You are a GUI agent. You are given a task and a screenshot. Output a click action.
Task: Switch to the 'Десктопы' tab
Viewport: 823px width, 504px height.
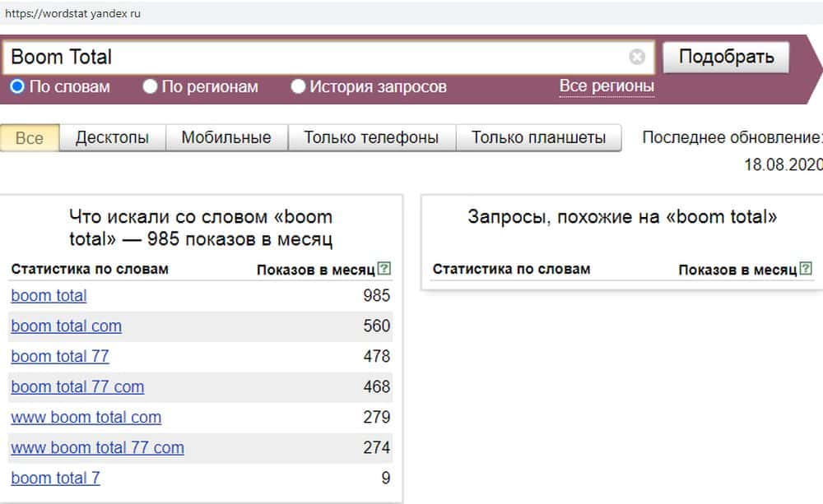112,138
